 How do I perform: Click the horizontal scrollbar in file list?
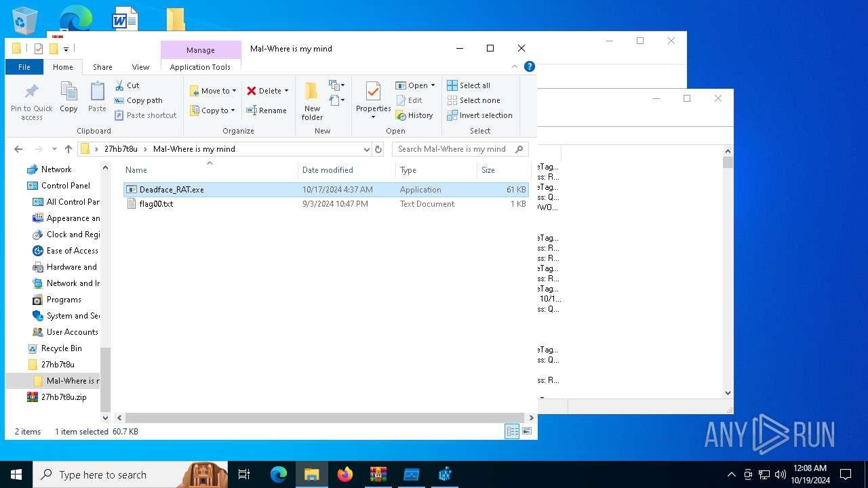tap(324, 418)
